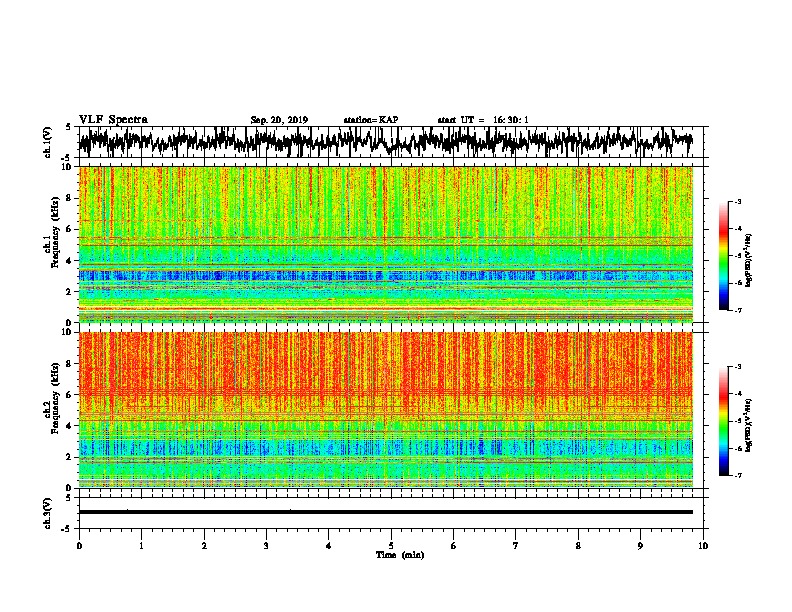This screenshot has width=792, height=612.
Task: Click the ch.1 frequency tick label "6"
Action: point(70,229)
